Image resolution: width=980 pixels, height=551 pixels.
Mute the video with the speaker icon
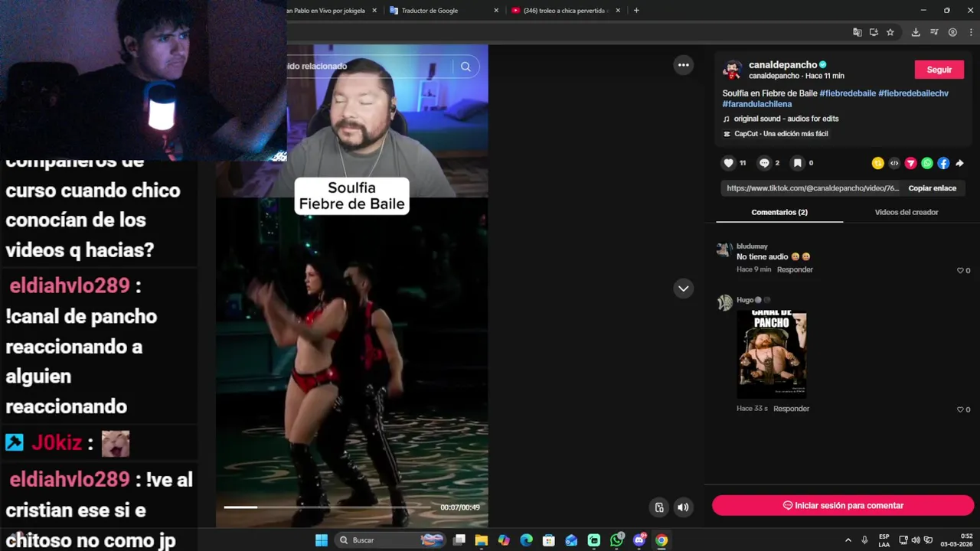(x=683, y=507)
